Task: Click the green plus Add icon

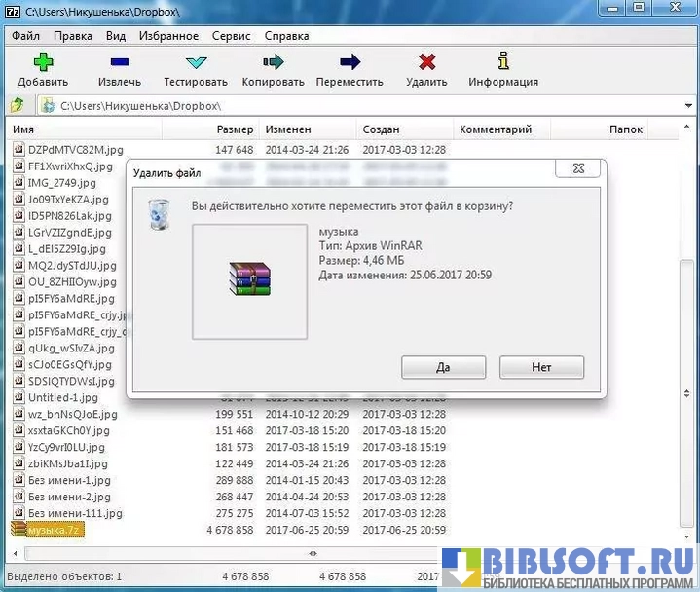Action: point(42,63)
